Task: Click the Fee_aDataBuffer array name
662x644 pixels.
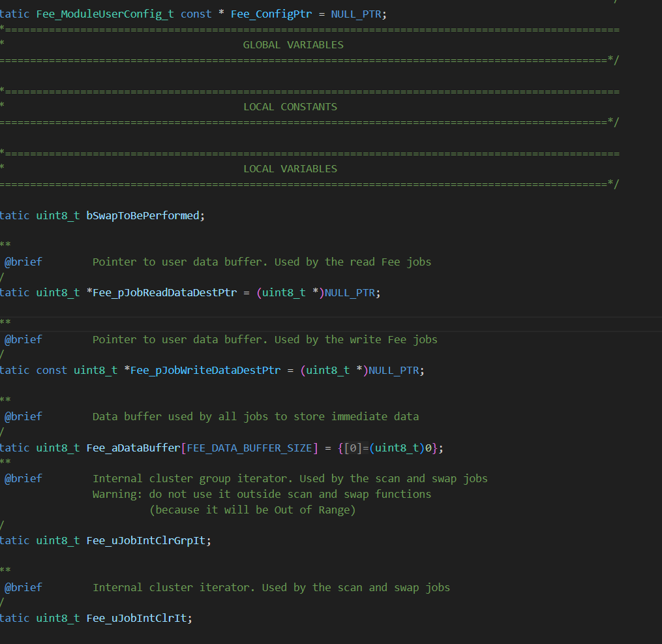Action: click(x=133, y=448)
